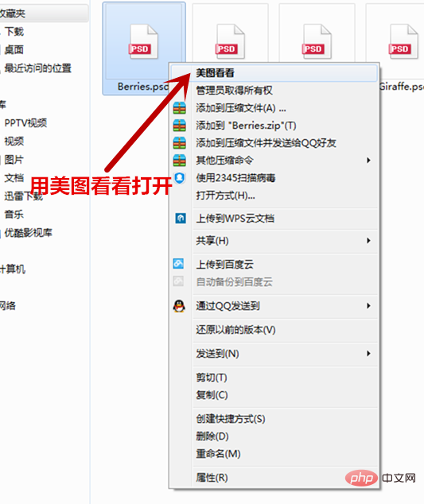Open file with 美图看看 menu entry
The height and width of the screenshot is (504, 424).
pyautogui.click(x=274, y=73)
